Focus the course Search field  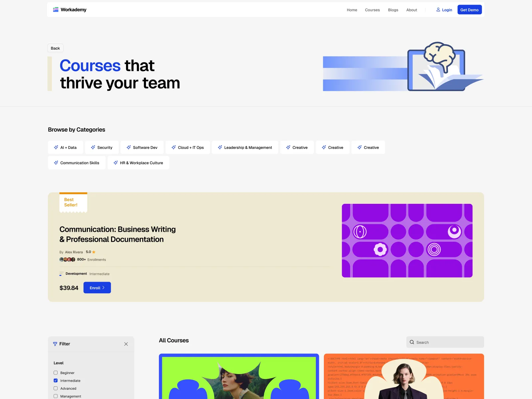coord(448,342)
